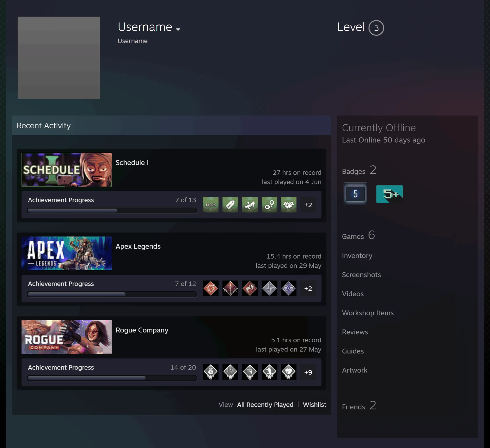View All Recently Played games
This screenshot has height=448, width=490.
coord(265,404)
